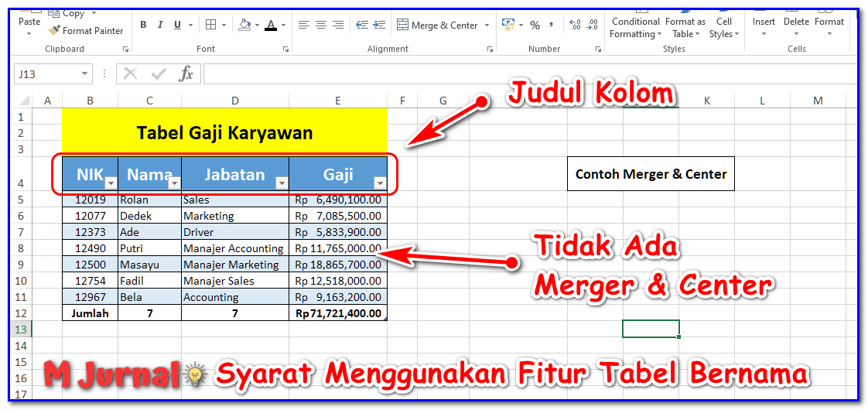
Task: Open the Merge & Center dropdown arrow
Action: point(487,26)
